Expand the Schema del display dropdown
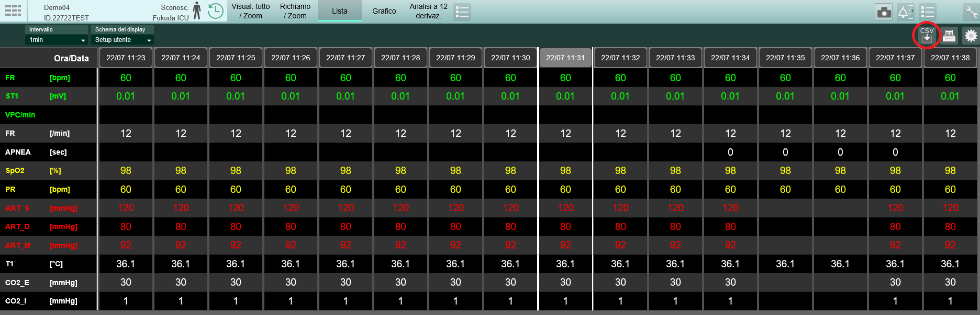Screen dimensions: 980x315 coord(122,40)
